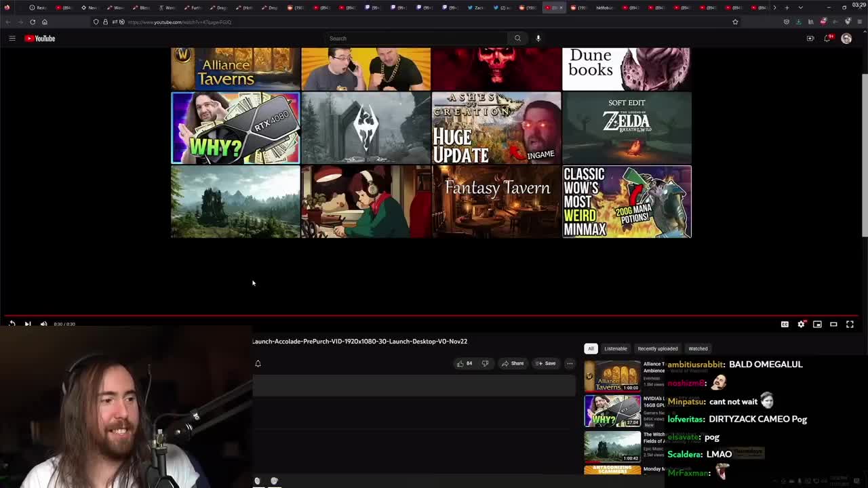Screen dimensions: 868x488
Task: Open the mountain castle landscape video
Action: (235, 202)
